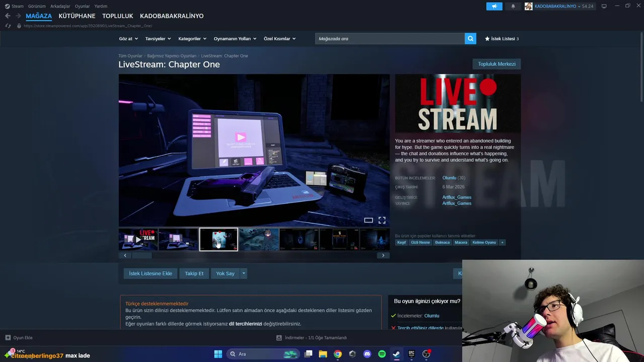Screen dimensions: 644x362
Task: Play the first trailer thumbnail
Action: [138, 239]
